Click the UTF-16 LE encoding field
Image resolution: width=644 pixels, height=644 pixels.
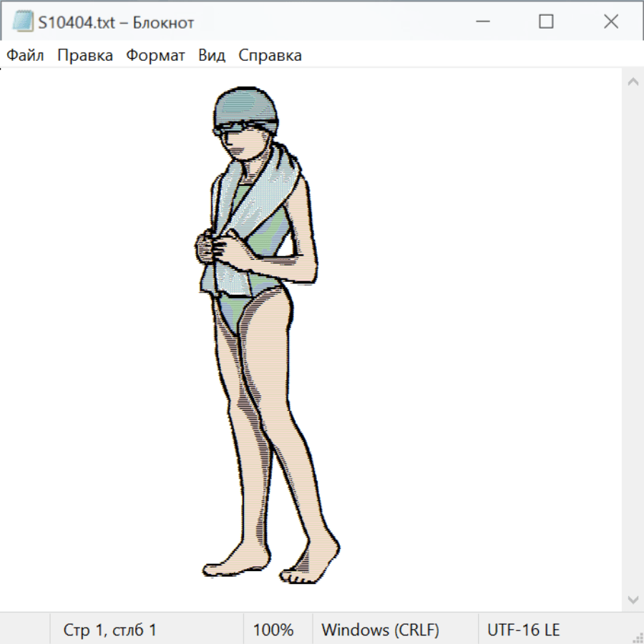523,630
